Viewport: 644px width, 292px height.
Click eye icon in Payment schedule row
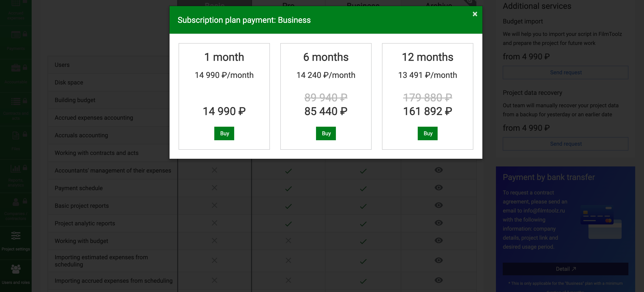point(439,188)
